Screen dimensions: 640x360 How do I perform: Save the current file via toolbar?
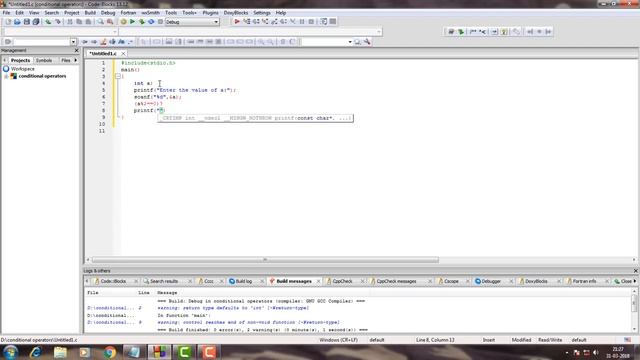27,22
